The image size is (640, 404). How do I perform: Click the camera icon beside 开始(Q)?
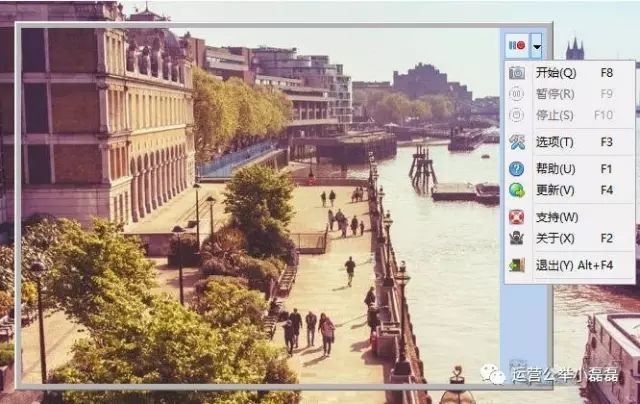click(x=517, y=73)
